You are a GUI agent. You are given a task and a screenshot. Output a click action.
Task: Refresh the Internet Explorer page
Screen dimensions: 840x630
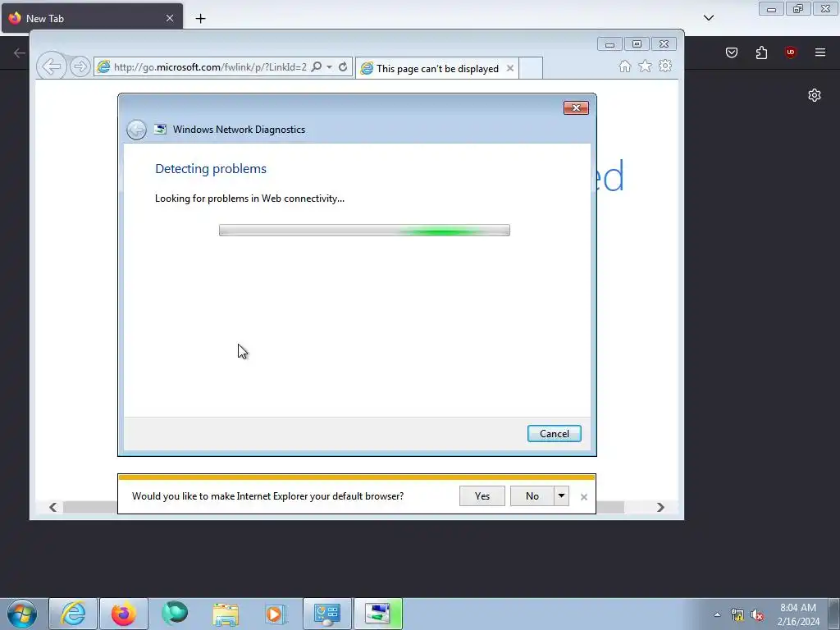coord(343,66)
